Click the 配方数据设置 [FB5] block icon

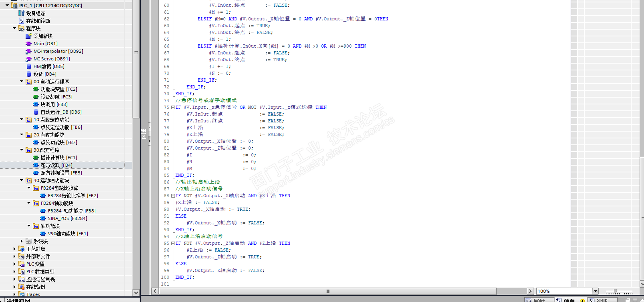(36, 173)
